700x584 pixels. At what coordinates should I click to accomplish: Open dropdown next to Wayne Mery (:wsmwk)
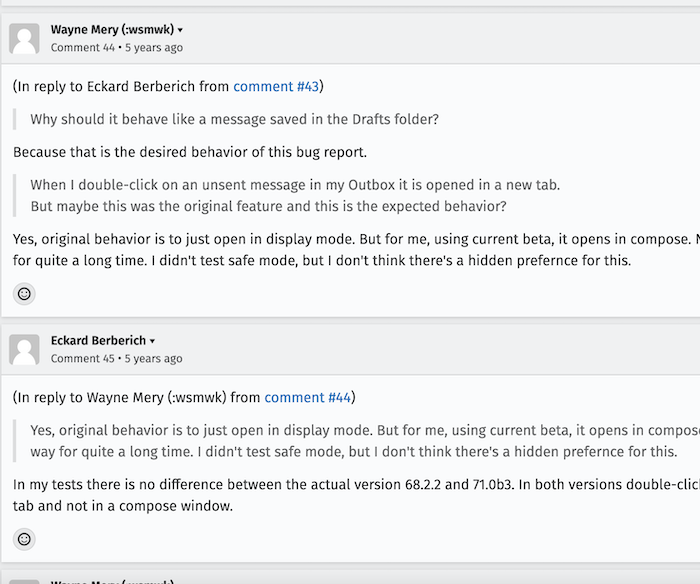click(x=180, y=30)
